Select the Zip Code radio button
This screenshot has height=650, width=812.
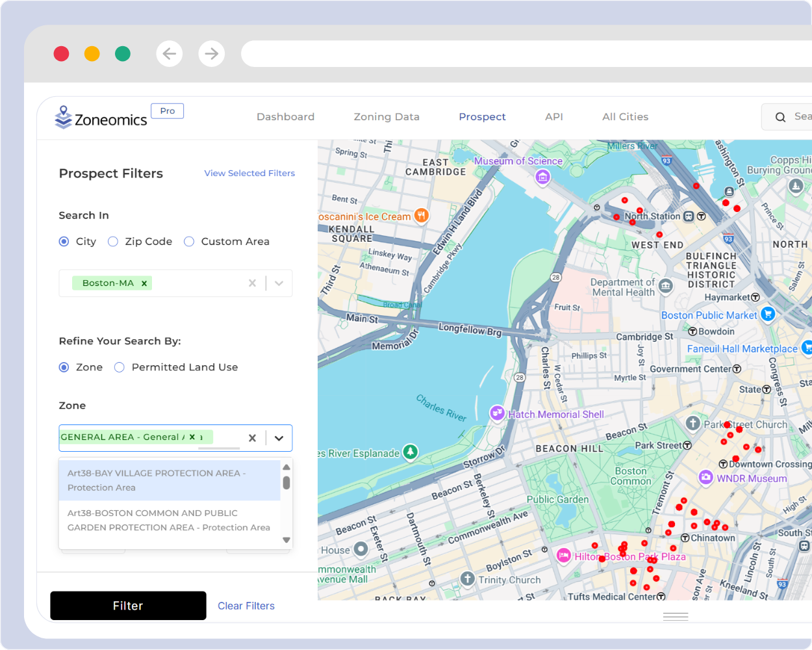pyautogui.click(x=113, y=241)
